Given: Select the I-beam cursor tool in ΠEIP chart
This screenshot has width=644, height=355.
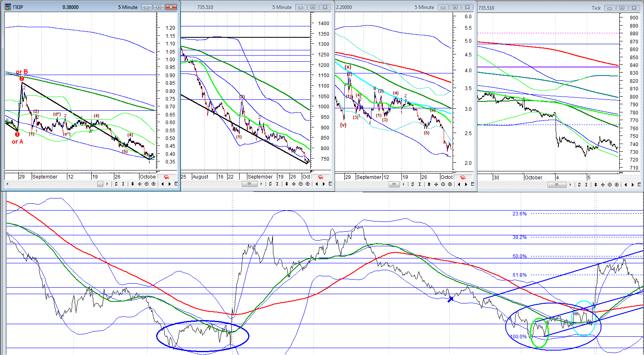Looking at the screenshot, I should (123, 184).
